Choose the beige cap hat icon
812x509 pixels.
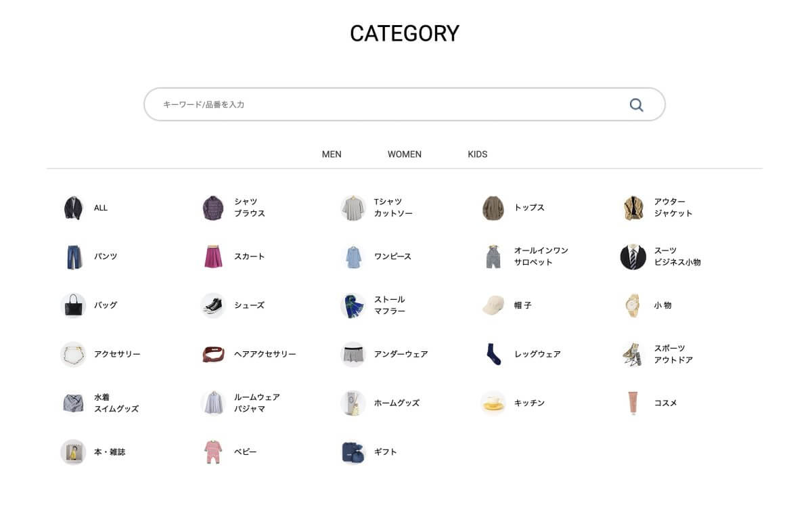coord(493,305)
